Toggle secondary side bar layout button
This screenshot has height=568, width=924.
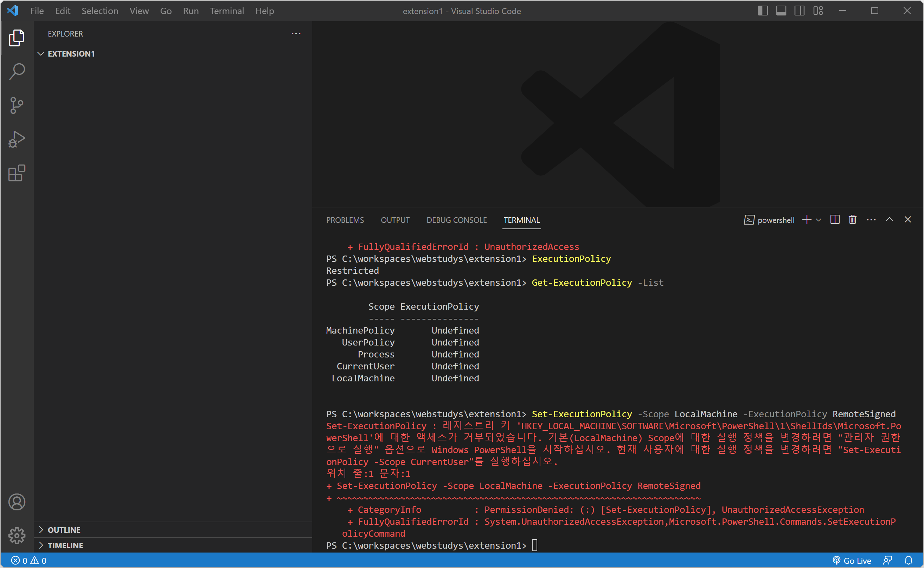point(799,11)
